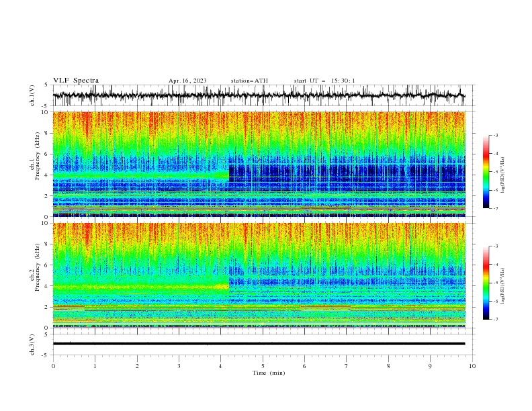Screen dimensions: 532x411
Task: Click inside the ch.1 spectrogram panel
Action: click(x=259, y=164)
